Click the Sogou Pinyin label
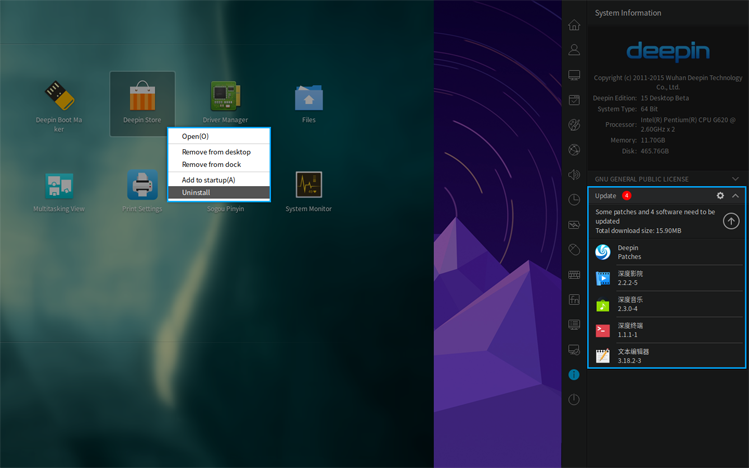The width and height of the screenshot is (749, 468). point(225,209)
